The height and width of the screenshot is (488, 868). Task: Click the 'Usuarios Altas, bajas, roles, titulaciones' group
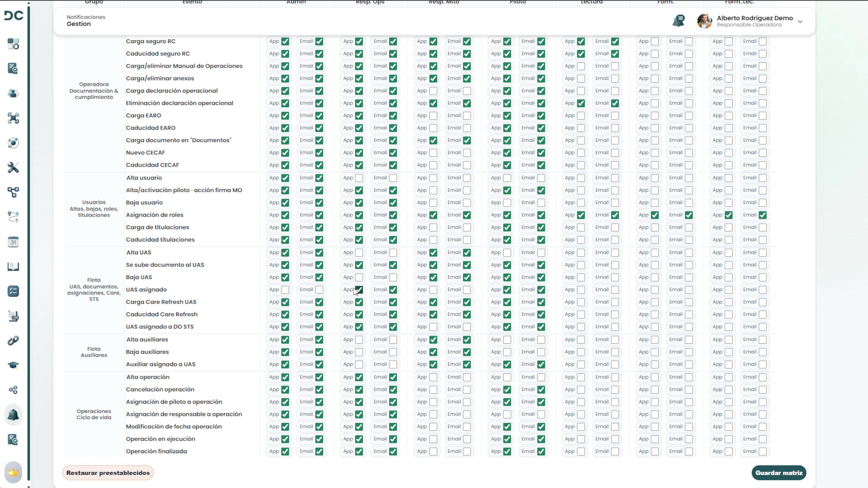pyautogui.click(x=94, y=209)
